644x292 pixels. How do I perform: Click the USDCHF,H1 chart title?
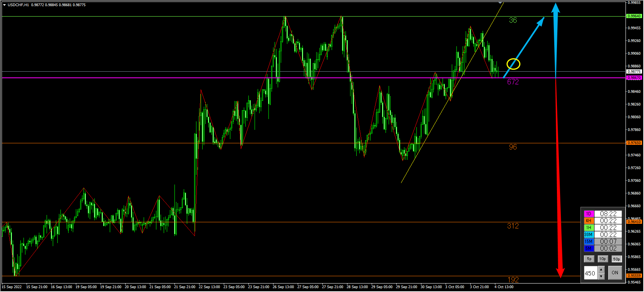[x=18, y=5]
